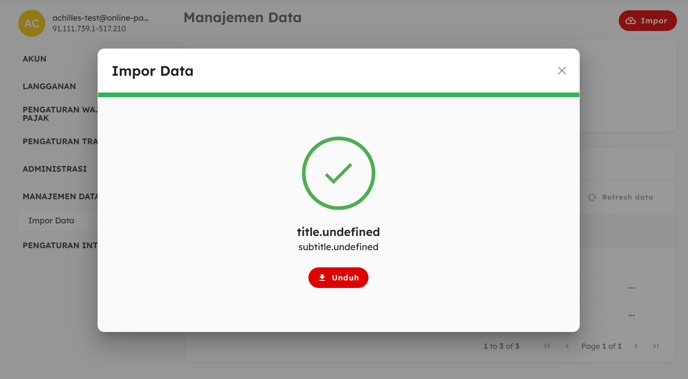The width and height of the screenshot is (688, 379).
Task: Open the LANGGANAN sidebar section
Action: [49, 86]
